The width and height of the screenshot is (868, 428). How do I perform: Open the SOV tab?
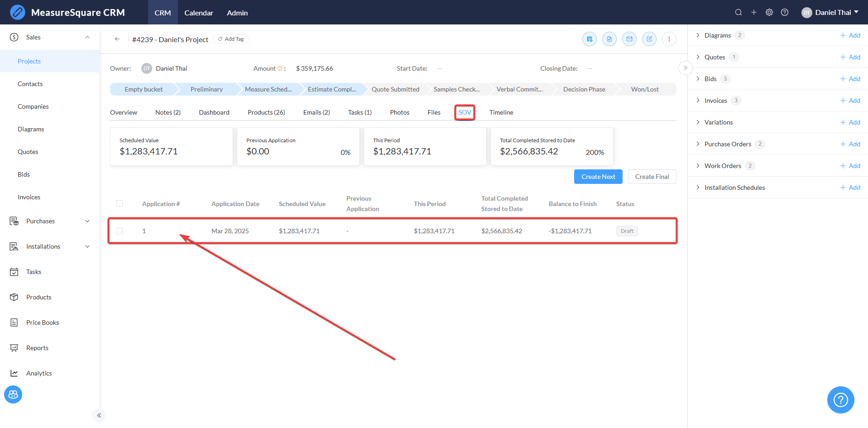[465, 112]
